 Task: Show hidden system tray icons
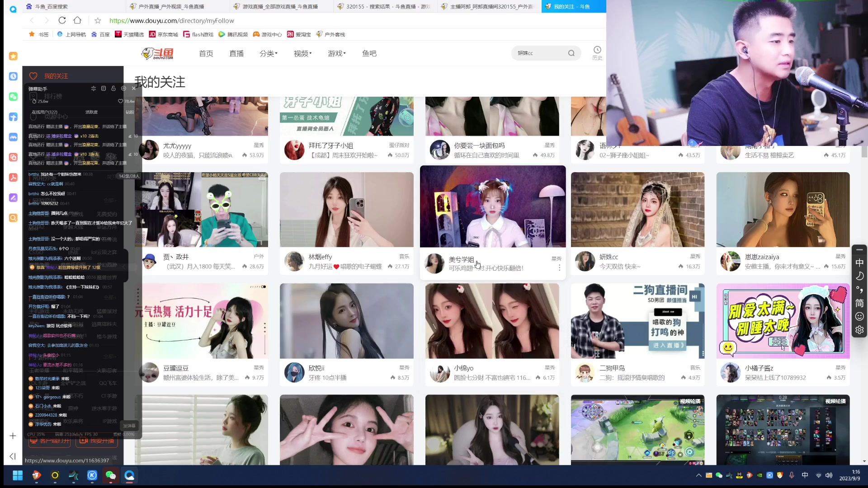(698, 475)
